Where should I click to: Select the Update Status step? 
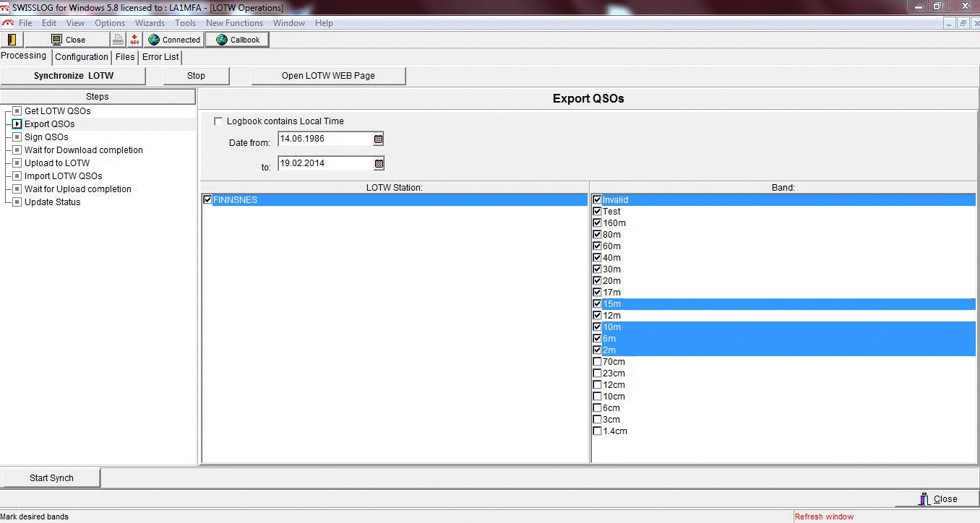(53, 202)
